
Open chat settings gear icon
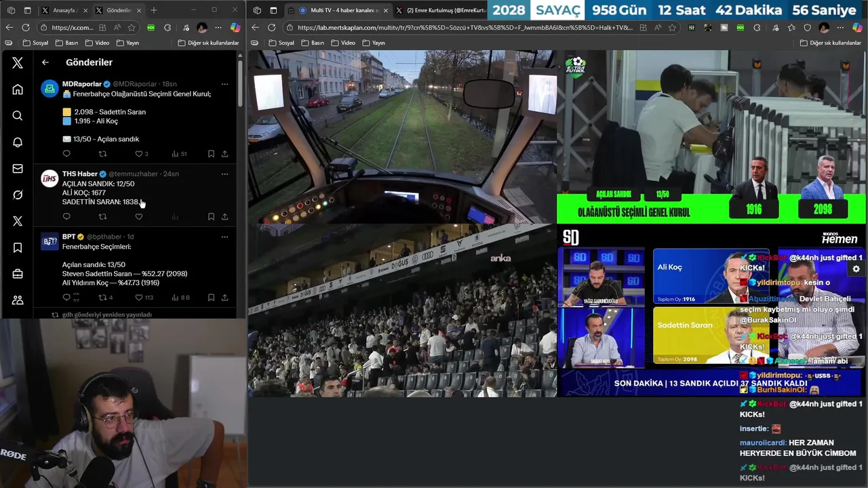tap(856, 269)
